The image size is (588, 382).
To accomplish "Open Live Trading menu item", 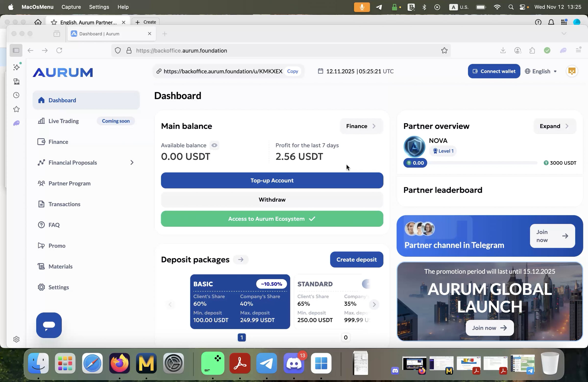I will tap(86, 121).
